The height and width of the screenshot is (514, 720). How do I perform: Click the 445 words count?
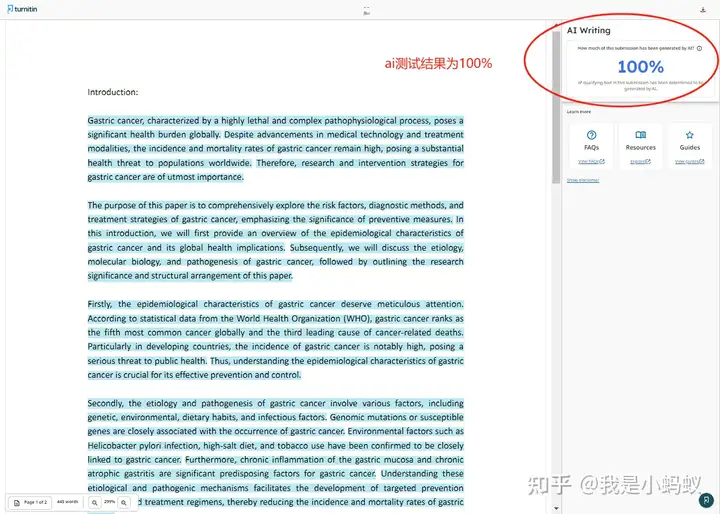68,502
